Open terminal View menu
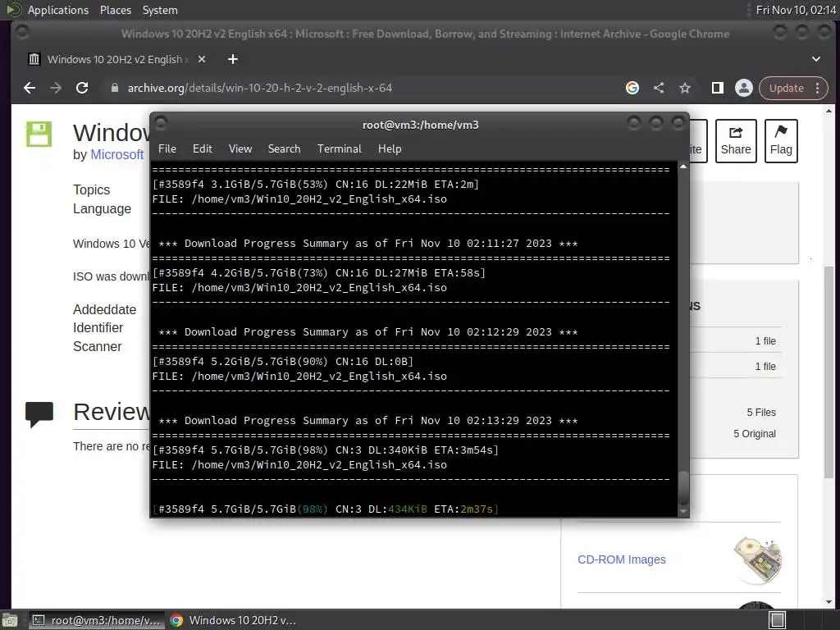Image resolution: width=840 pixels, height=630 pixels. [240, 149]
